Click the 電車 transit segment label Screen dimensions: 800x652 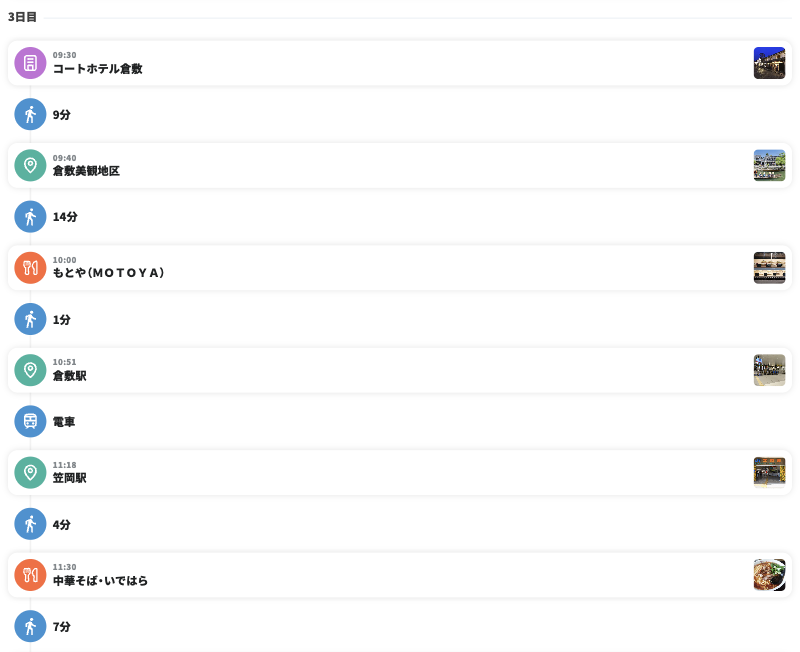point(64,422)
